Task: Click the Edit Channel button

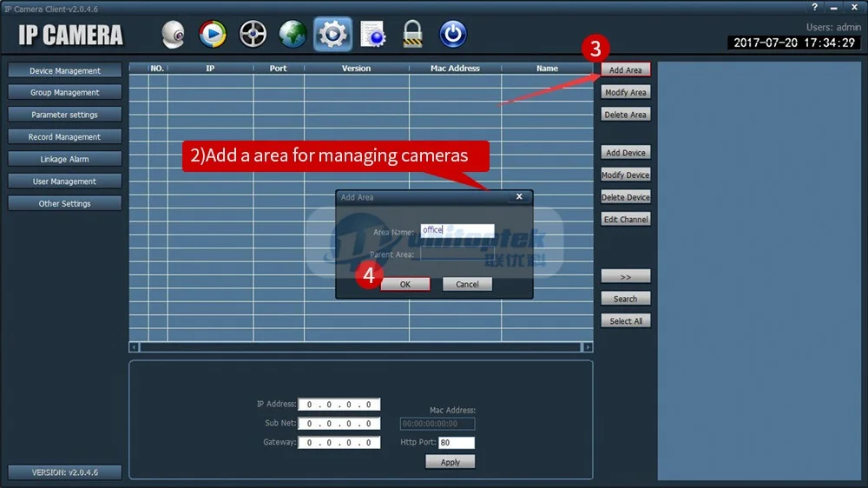Action: 626,219
